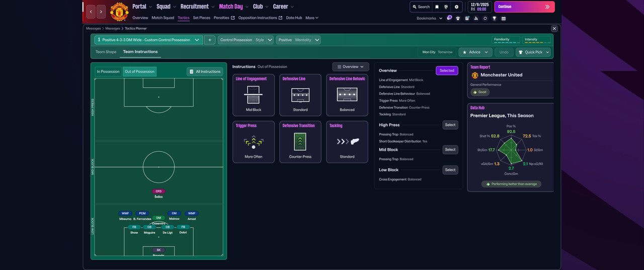This screenshot has height=270, width=644.
Task: Click Select next to High Press
Action: pos(450,125)
